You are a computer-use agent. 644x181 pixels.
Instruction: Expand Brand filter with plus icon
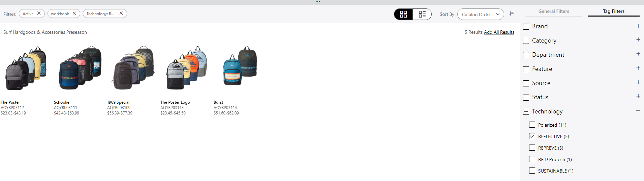coord(638,26)
